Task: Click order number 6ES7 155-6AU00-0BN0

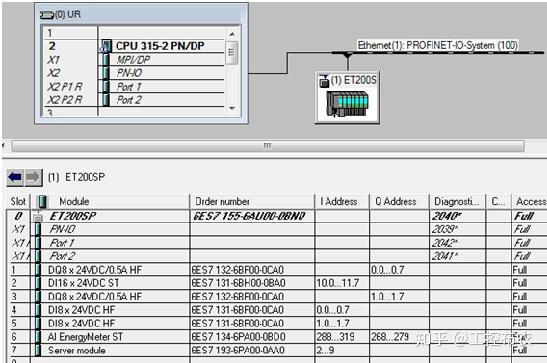Action: tap(249, 216)
